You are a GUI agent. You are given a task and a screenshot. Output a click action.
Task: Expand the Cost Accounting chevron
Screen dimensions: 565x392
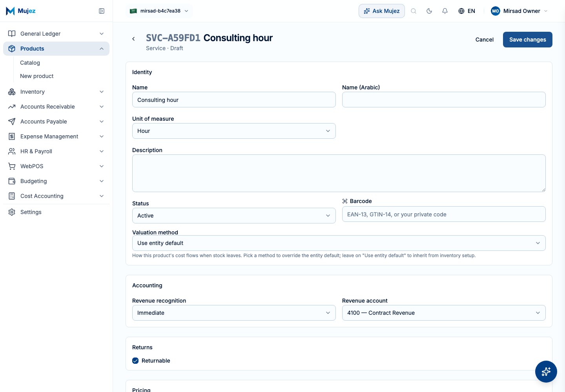102,196
